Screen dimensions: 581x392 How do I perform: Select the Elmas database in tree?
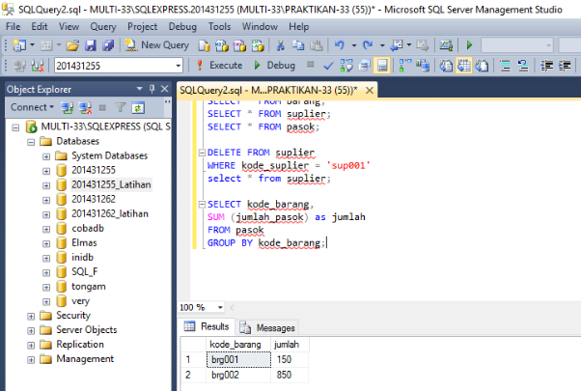tap(84, 243)
